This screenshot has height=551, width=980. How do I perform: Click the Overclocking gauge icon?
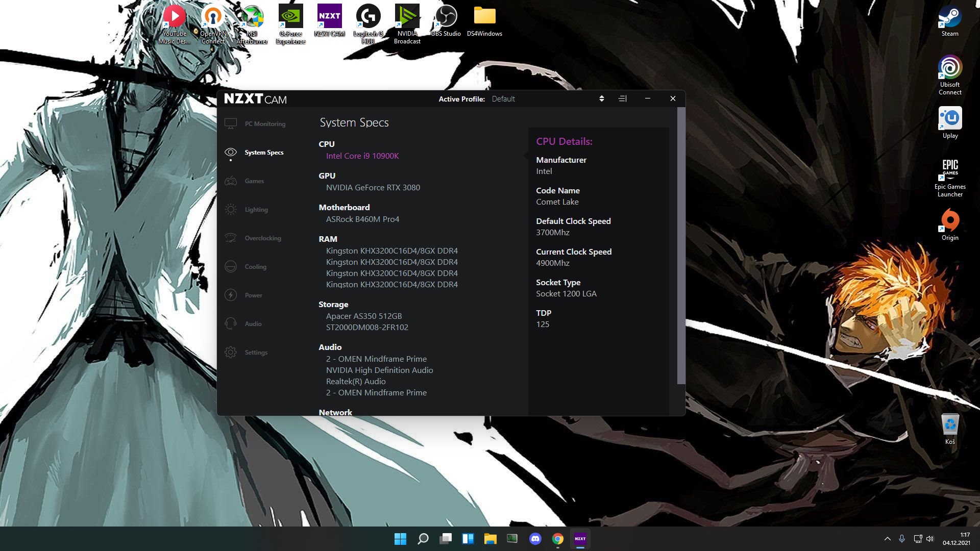(x=231, y=238)
